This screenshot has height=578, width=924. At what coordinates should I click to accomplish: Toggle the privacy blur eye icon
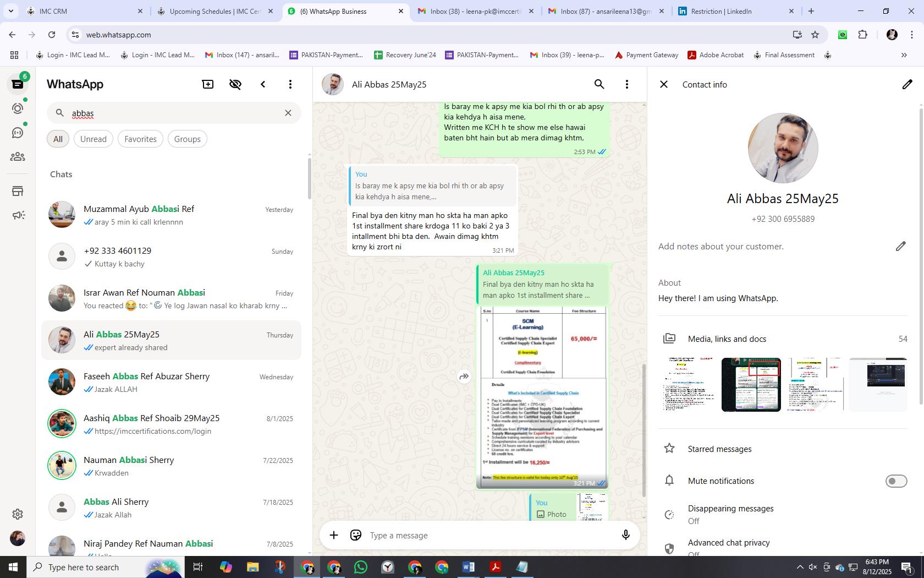coord(235,84)
